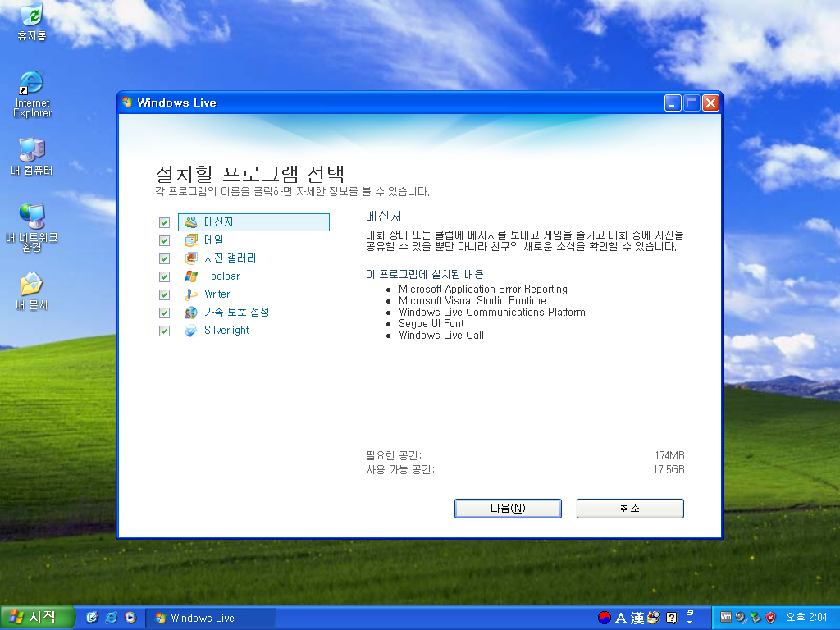Click the red security shield tray icon
Screen dimensions: 840x630
771,618
